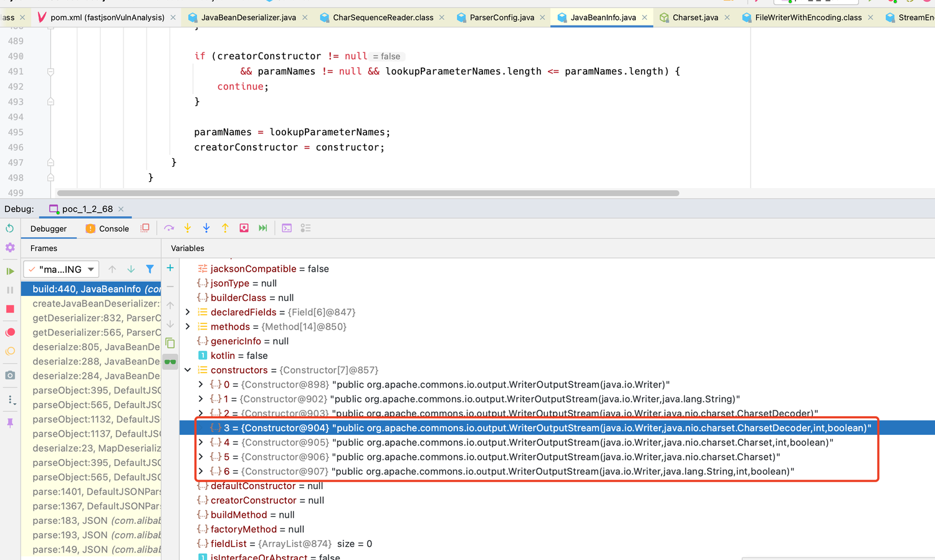Image resolution: width=935 pixels, height=560 pixels.
Task: Select frame parse:183, JSON
Action: [x=91, y=521]
